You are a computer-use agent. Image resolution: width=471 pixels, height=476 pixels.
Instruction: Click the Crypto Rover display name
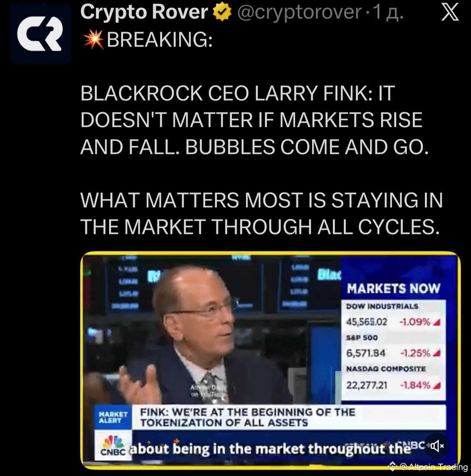pyautogui.click(x=144, y=12)
